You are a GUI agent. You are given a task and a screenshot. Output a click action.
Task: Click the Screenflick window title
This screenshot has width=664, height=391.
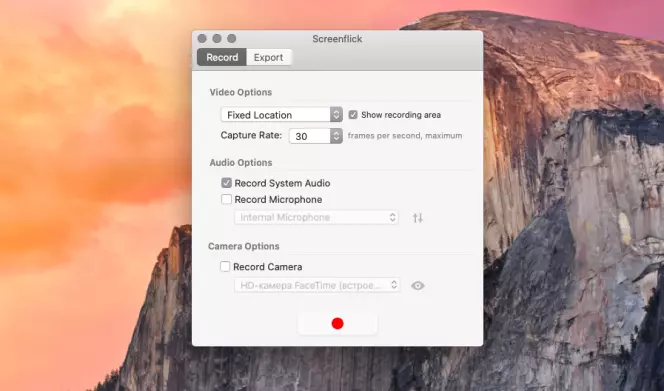pyautogui.click(x=337, y=39)
